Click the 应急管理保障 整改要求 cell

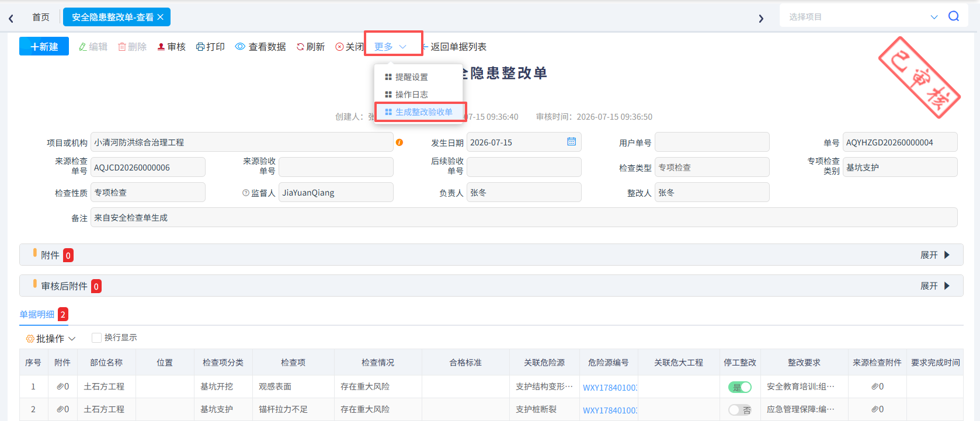(x=804, y=409)
